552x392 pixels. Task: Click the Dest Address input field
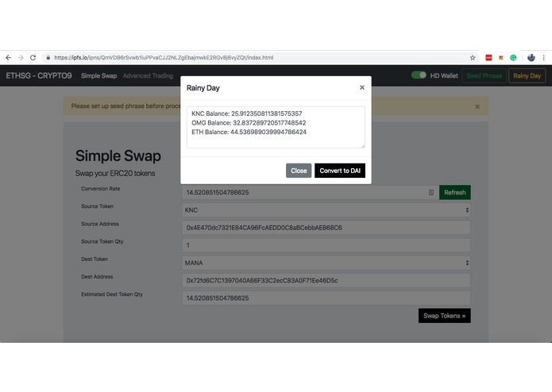326,280
